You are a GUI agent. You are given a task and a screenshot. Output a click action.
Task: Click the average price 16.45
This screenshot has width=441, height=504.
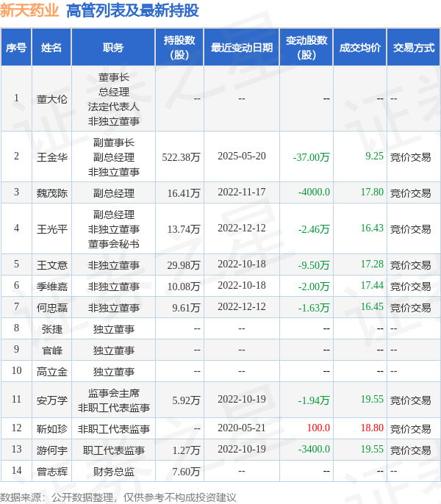(372, 307)
